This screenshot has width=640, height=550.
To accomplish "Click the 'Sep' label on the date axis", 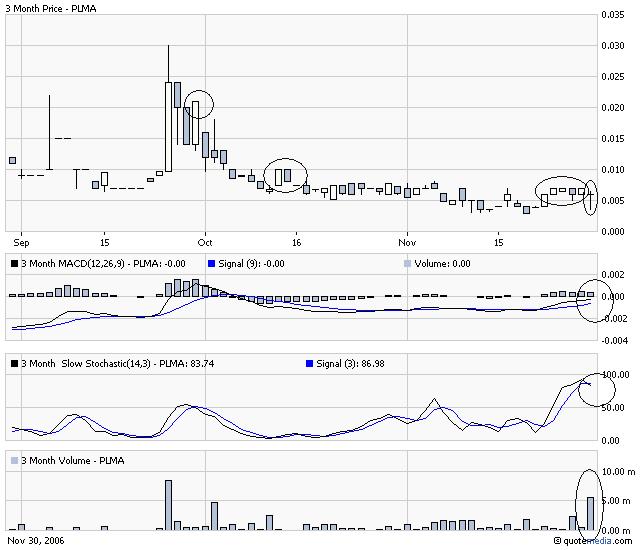I will click(21, 243).
